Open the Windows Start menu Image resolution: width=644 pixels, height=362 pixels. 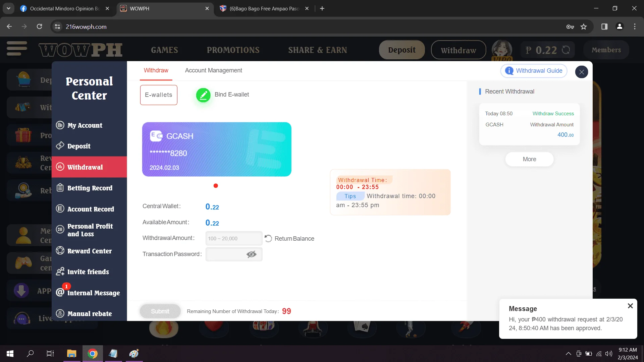coord(10,354)
